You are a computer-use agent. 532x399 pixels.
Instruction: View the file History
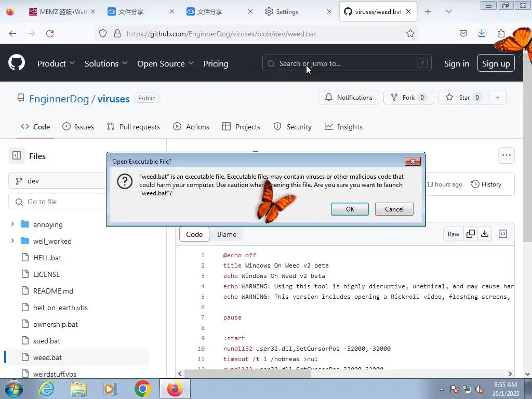[x=486, y=184]
